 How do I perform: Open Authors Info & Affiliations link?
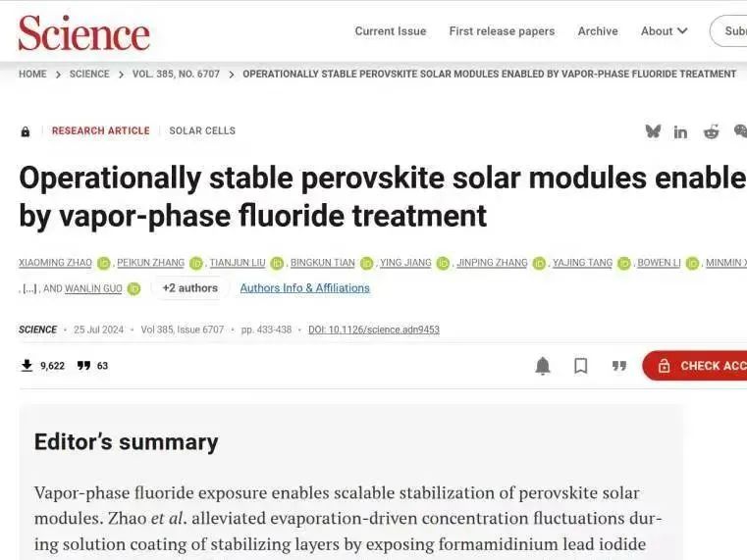coord(305,288)
